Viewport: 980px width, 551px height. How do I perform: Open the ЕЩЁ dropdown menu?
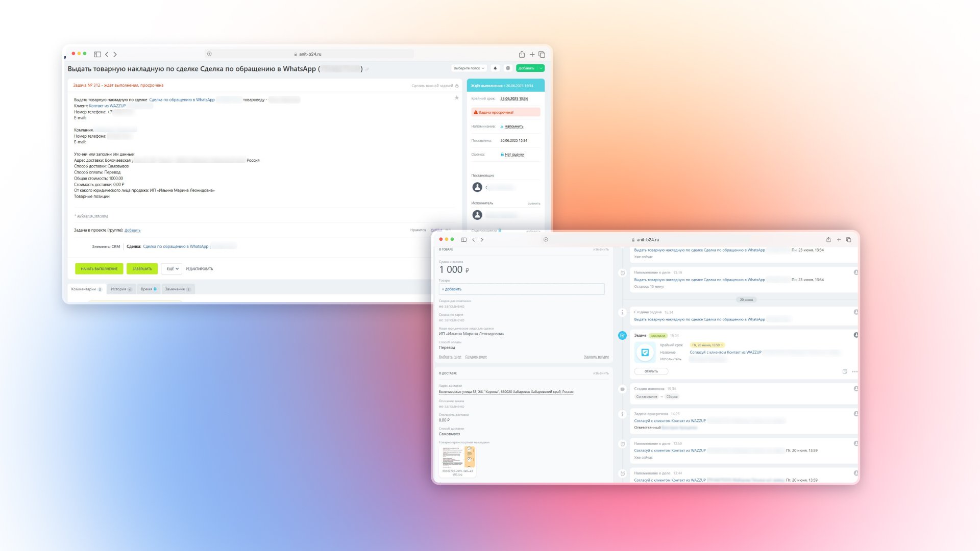171,269
